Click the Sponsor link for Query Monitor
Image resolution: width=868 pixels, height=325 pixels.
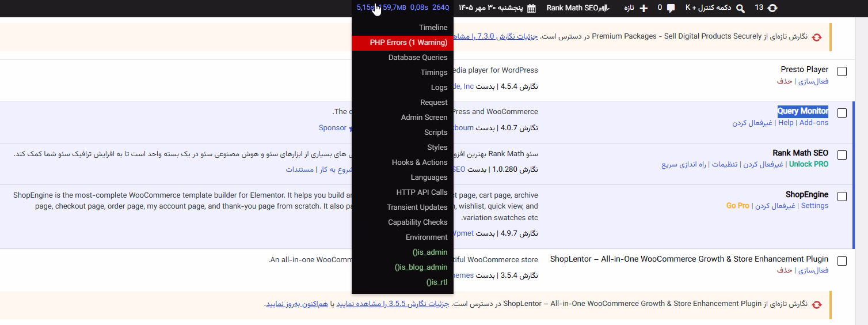point(333,128)
